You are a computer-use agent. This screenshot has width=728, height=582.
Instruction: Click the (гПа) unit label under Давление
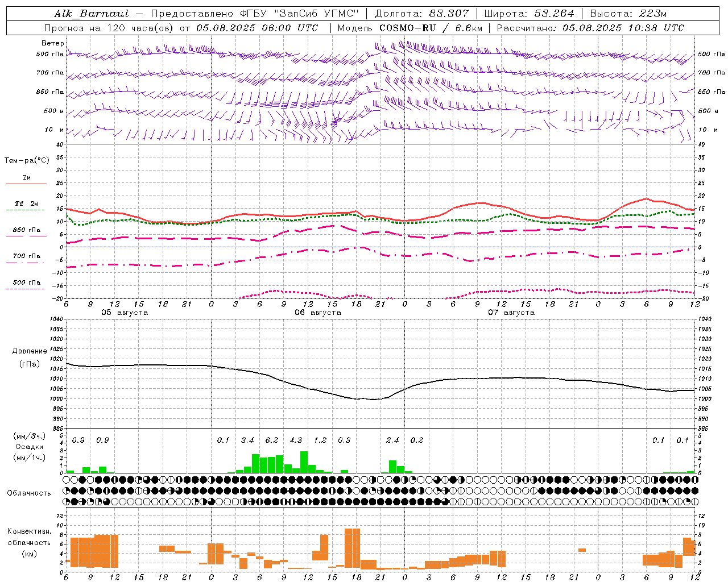pos(29,364)
